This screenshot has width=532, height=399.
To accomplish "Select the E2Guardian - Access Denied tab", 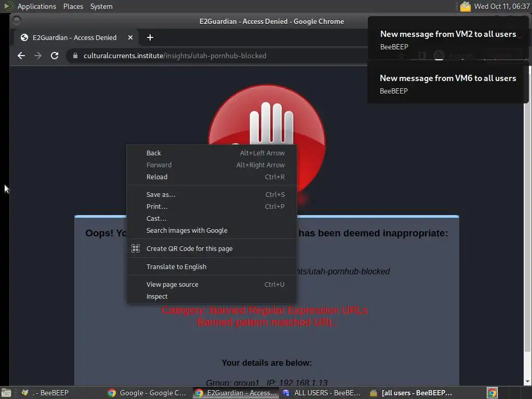I will tap(76, 37).
